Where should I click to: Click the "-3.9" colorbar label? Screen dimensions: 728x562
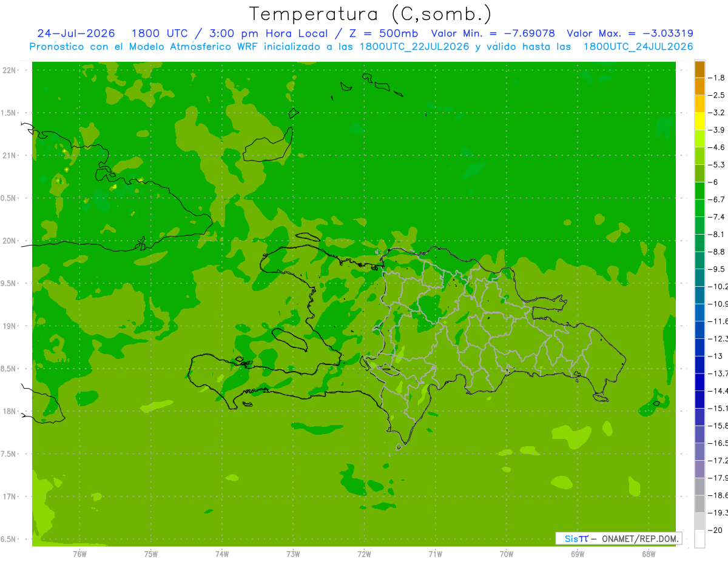[x=717, y=130]
